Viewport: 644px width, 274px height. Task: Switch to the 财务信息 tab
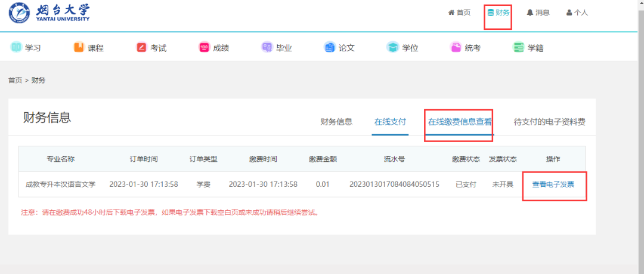[336, 122]
